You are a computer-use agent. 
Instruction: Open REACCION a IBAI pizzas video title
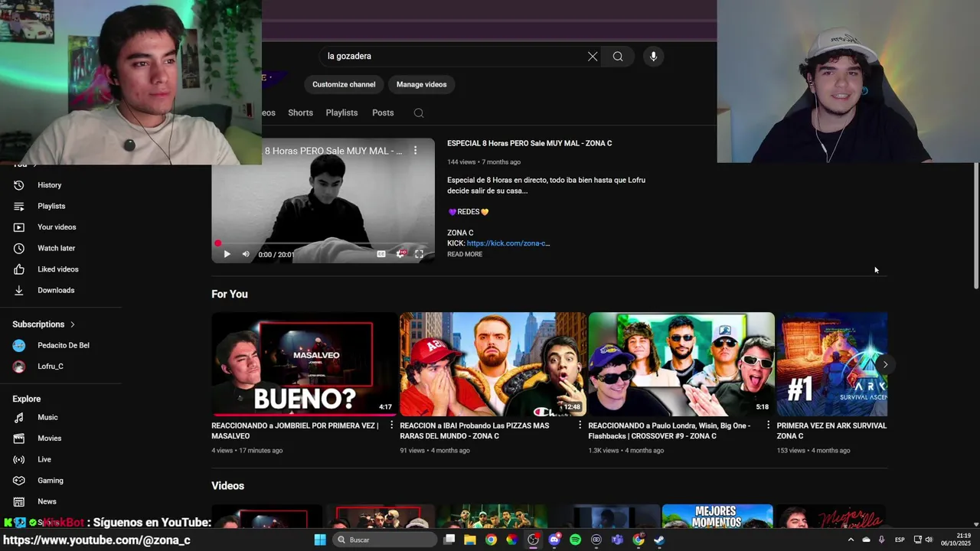point(475,431)
